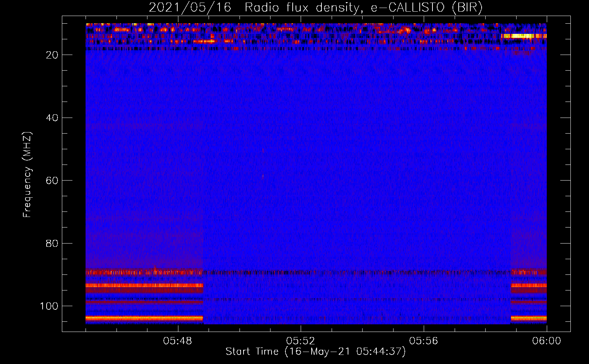Click the 40 MHz frequency tick label
The width and height of the screenshot is (589, 364).
pyautogui.click(x=52, y=118)
